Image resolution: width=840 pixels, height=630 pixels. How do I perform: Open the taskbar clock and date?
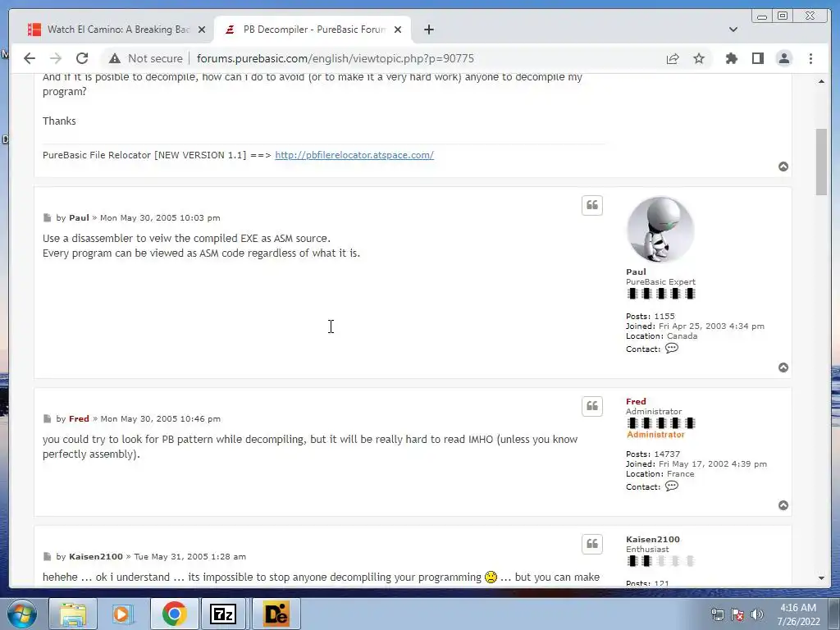pyautogui.click(x=798, y=614)
